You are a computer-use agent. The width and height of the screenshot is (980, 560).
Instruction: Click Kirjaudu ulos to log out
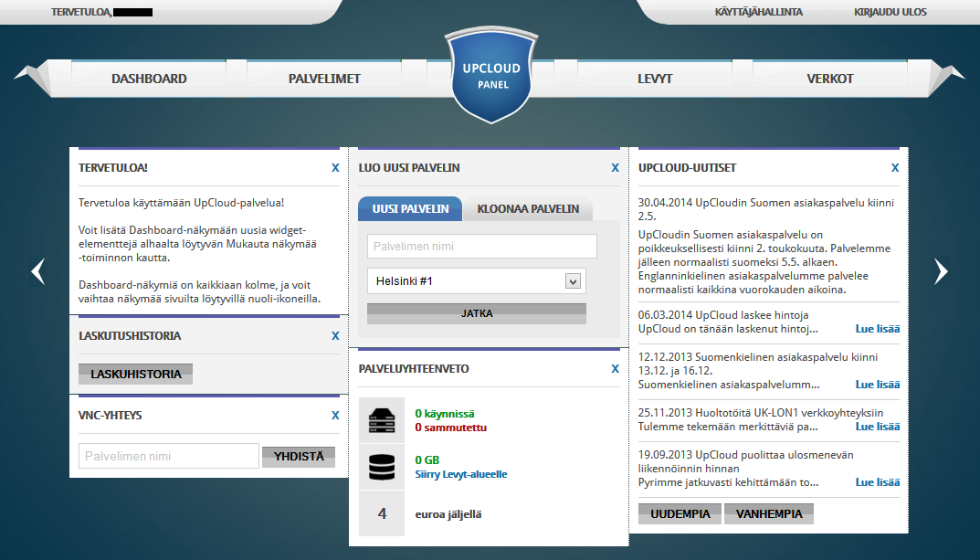click(890, 12)
